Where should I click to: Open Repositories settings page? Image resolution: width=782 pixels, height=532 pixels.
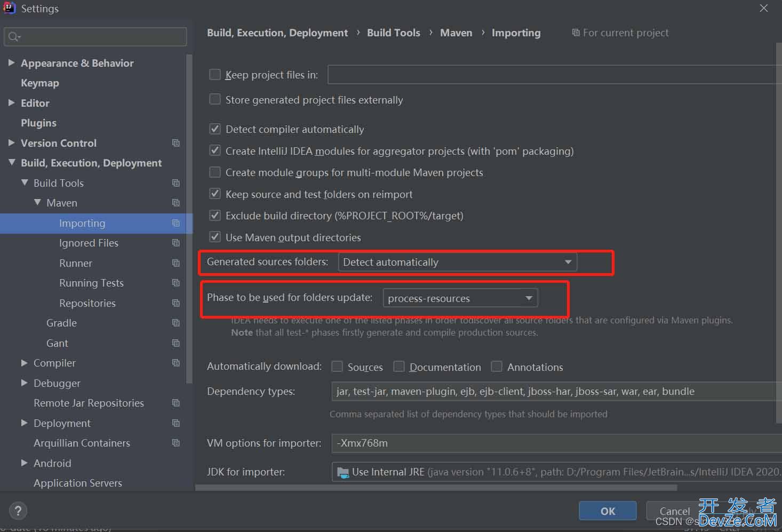click(87, 303)
